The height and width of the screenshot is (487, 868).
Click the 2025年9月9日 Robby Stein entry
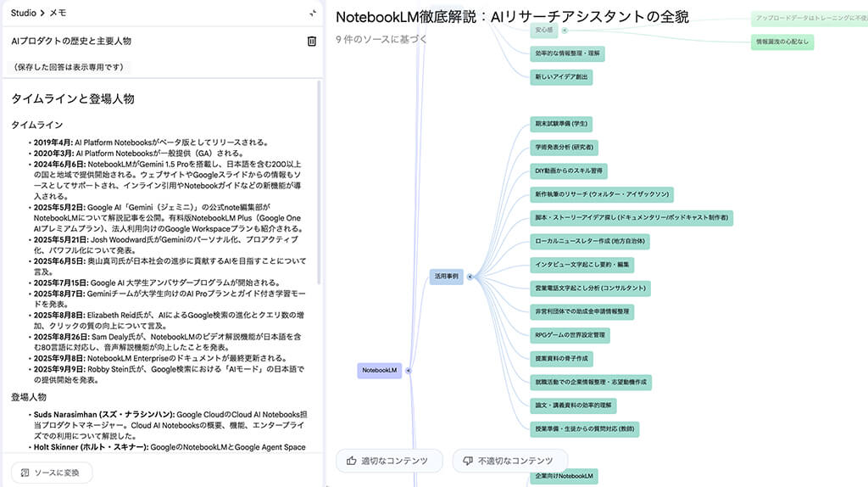[169, 374]
